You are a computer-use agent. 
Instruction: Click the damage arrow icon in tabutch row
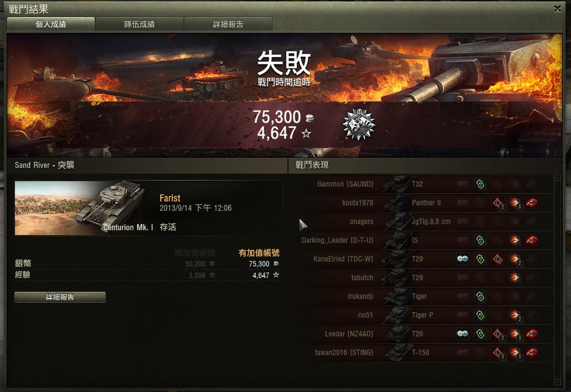point(514,277)
